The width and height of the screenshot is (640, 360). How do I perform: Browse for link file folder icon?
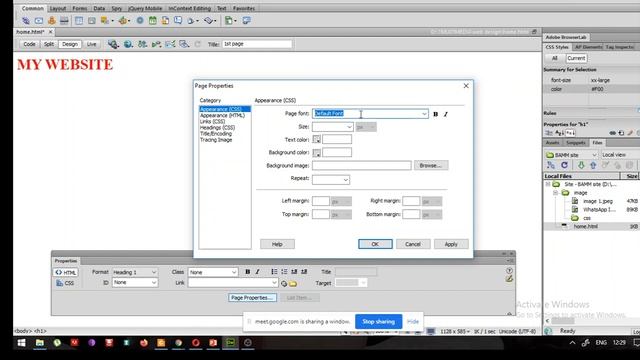293,283
